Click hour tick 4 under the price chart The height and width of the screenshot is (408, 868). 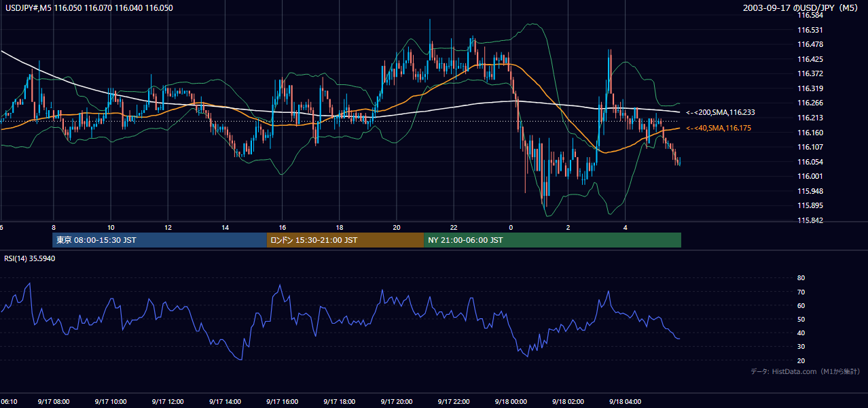pyautogui.click(x=625, y=228)
